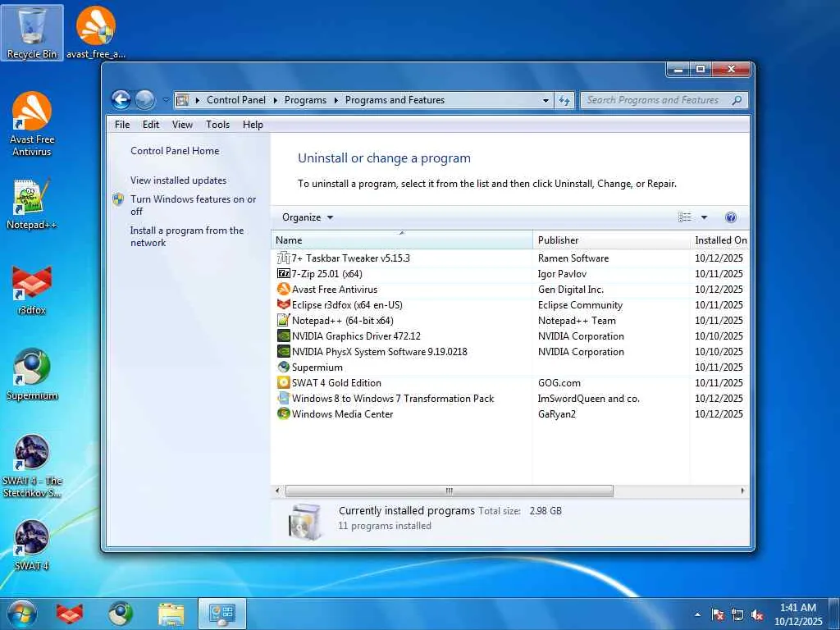Click the NVIDIA Graphics Driver icon

tap(283, 336)
